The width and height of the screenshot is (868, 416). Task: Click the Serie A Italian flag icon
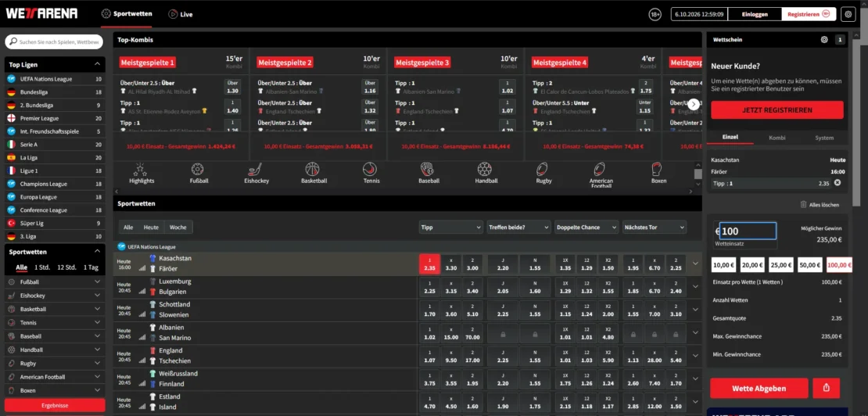click(11, 145)
